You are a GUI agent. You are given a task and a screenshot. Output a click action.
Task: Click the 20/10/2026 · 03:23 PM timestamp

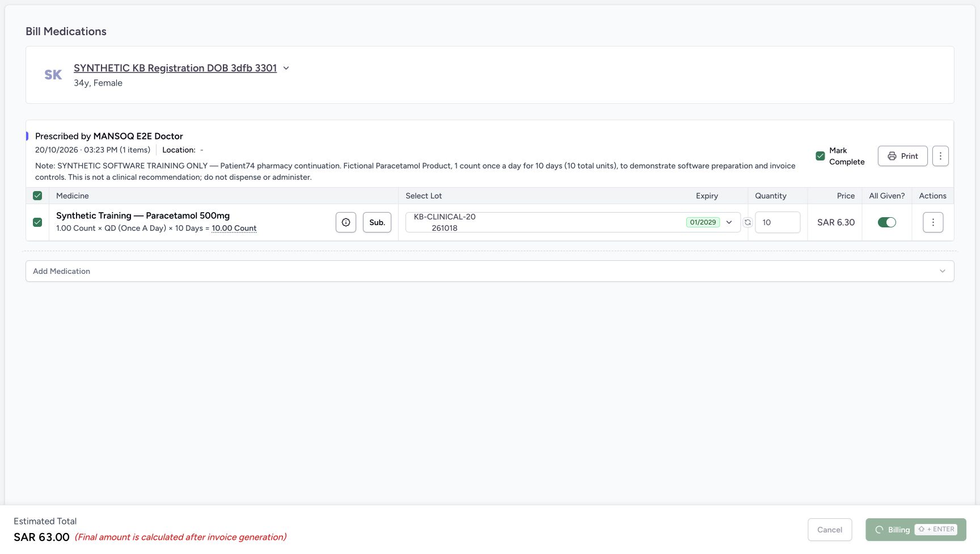tap(76, 150)
